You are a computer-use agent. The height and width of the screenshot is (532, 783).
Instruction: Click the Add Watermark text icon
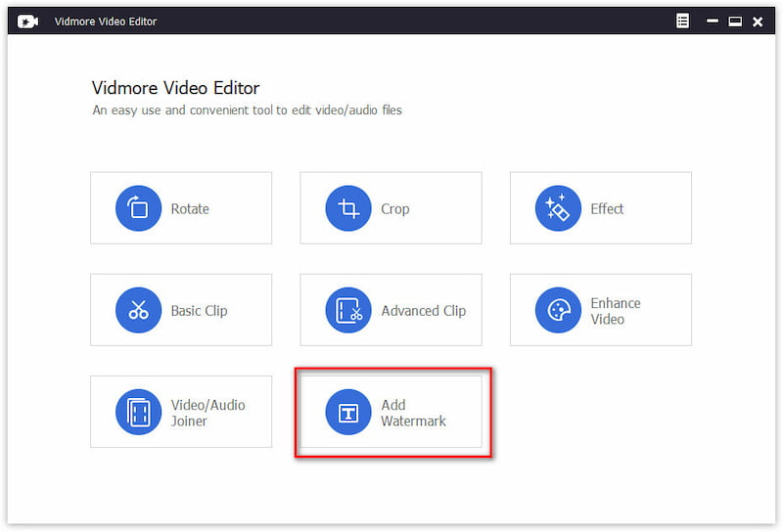(347, 412)
